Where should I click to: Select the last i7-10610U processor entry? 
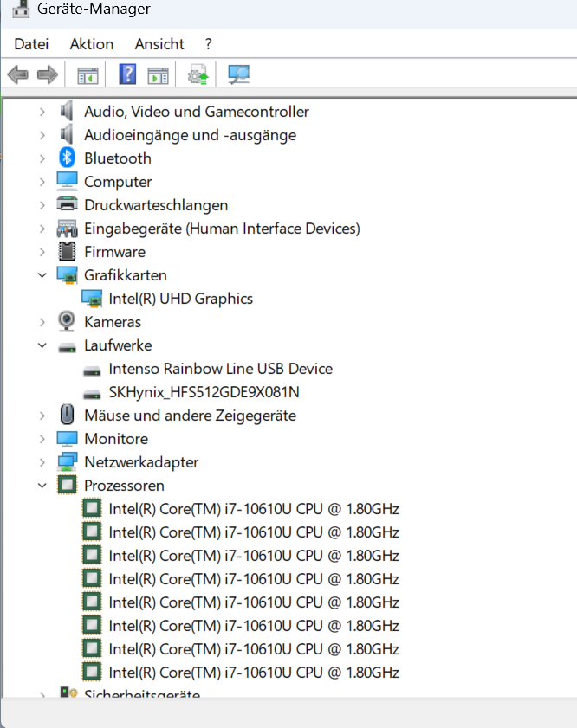tap(254, 673)
